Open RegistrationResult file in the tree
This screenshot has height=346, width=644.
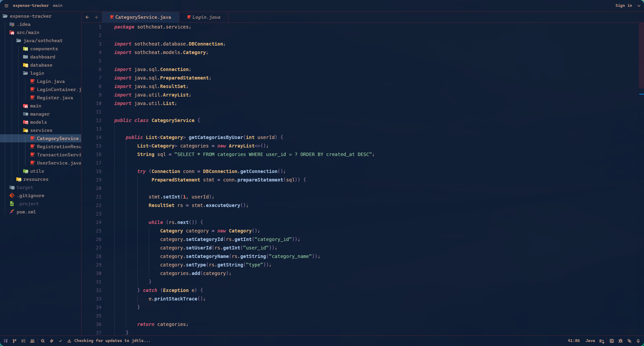[41, 146]
